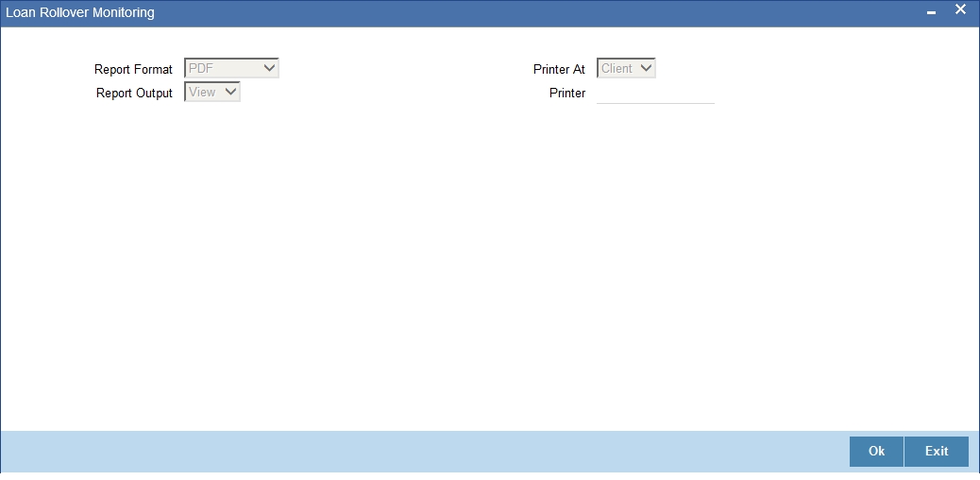Viewport: 980px width, 480px height.
Task: Open the Report Format dropdown
Action: pos(231,68)
